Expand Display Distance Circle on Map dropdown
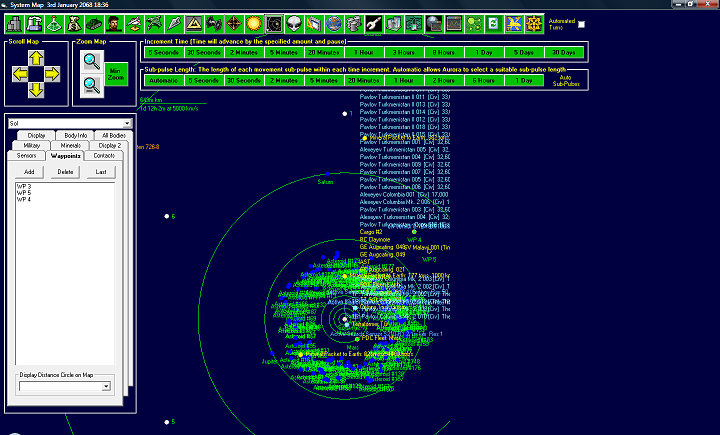This screenshot has height=435, width=720. (x=106, y=386)
